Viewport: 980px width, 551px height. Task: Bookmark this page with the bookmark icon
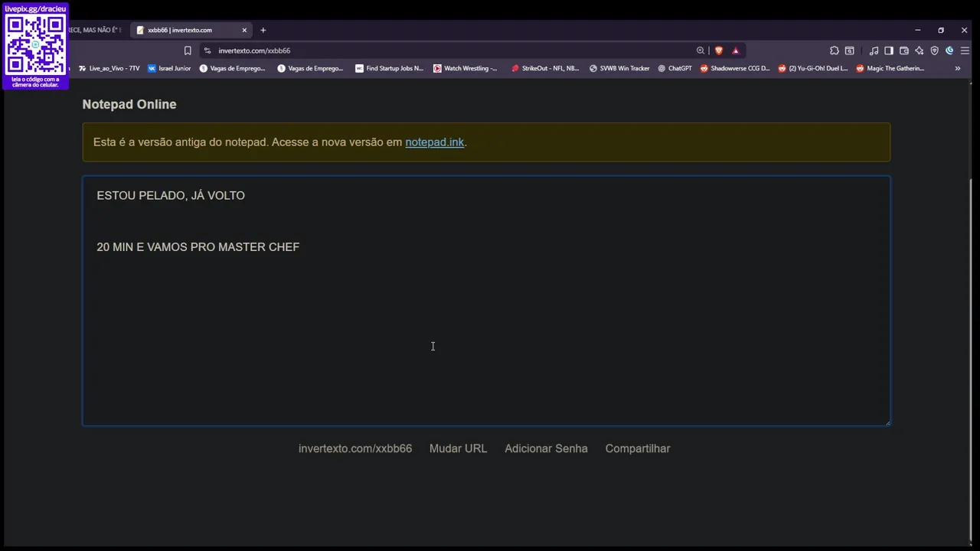pos(188,51)
